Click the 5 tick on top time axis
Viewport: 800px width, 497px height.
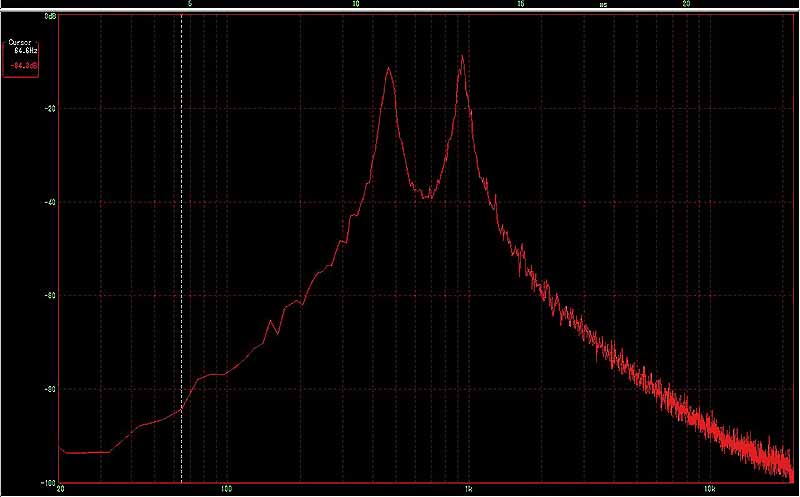[191, 5]
